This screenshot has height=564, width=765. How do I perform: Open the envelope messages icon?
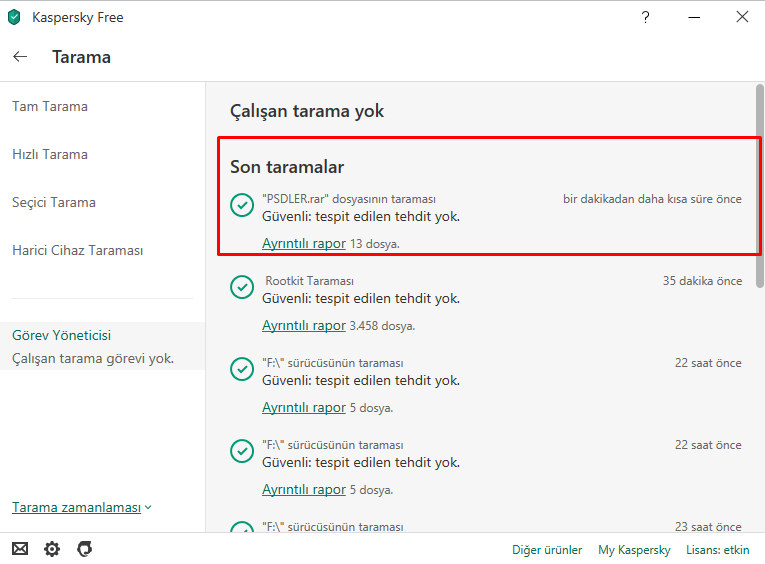[x=20, y=549]
